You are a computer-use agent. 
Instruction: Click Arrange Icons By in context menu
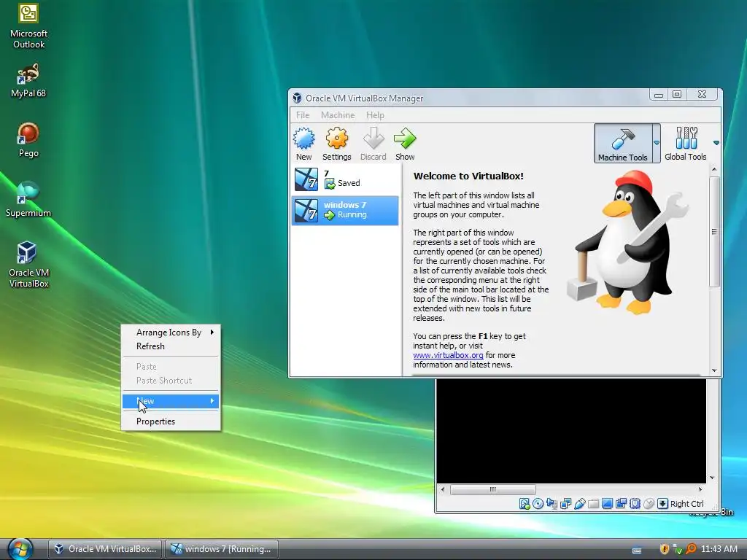coord(171,332)
